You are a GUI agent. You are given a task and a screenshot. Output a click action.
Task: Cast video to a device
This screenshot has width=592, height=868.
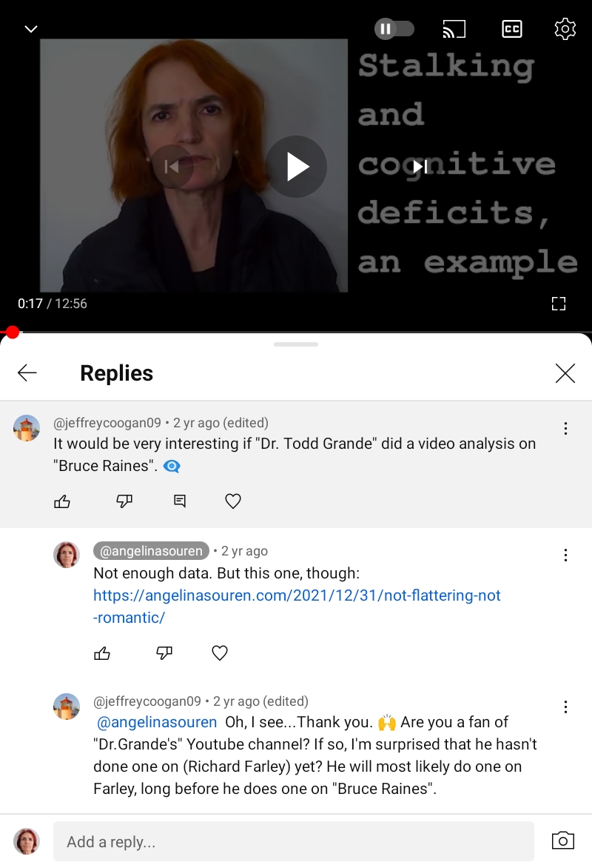pos(454,29)
